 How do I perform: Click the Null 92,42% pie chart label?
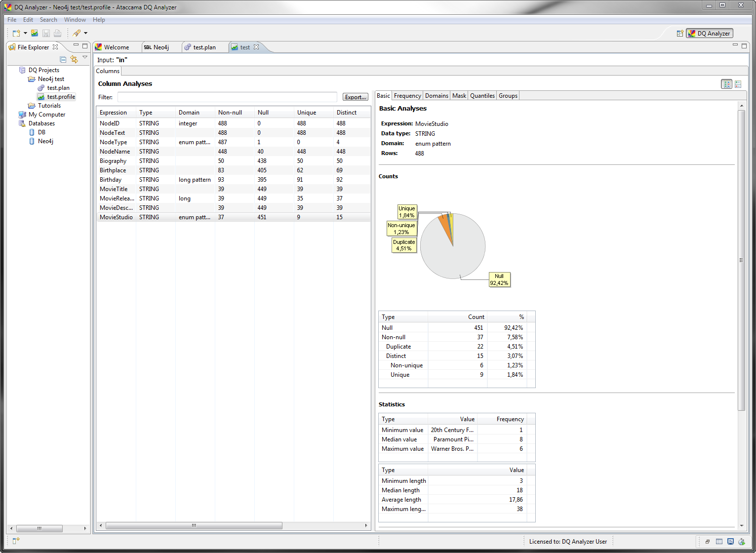[499, 279]
